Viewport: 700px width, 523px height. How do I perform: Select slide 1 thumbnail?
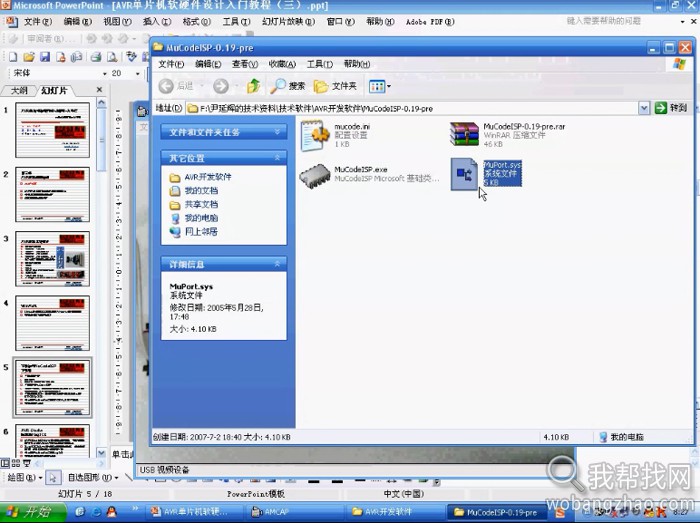coord(53,130)
